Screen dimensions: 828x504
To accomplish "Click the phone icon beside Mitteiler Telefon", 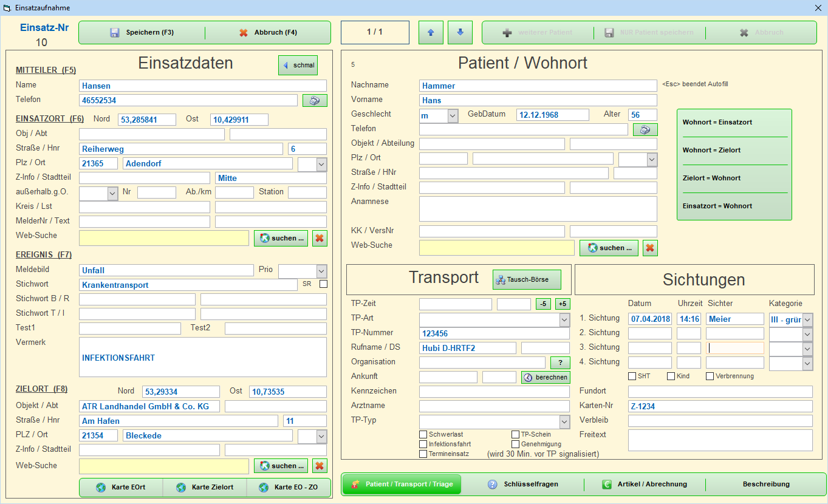I will (x=314, y=101).
